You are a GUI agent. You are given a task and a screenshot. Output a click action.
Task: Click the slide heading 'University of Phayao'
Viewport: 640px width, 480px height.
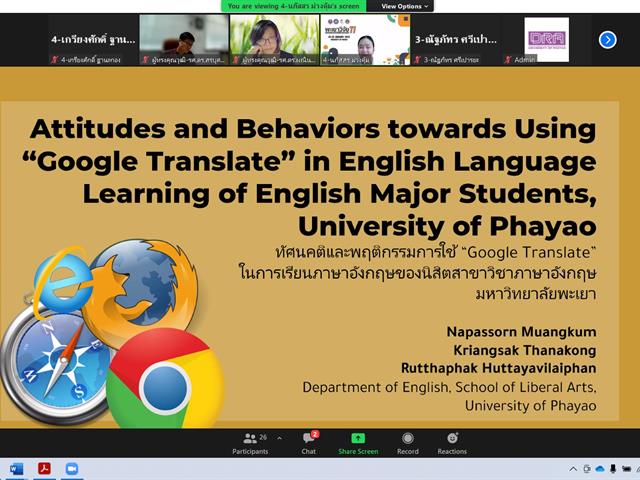click(447, 226)
